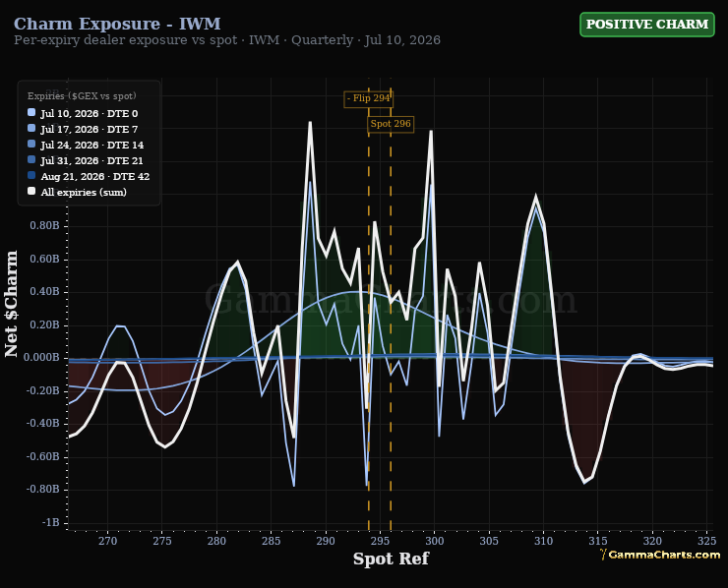Click the x-axis tick label 295
Screen dimensions: 728x588
coord(381,541)
